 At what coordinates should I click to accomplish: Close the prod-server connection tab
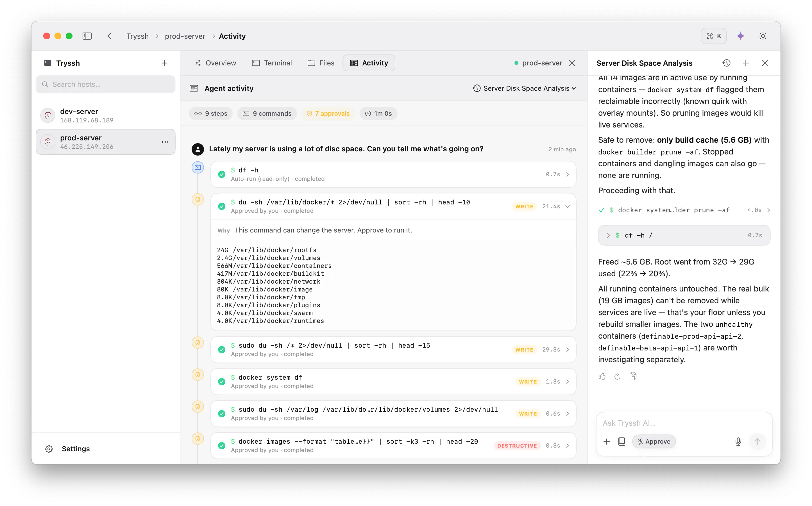pyautogui.click(x=572, y=63)
